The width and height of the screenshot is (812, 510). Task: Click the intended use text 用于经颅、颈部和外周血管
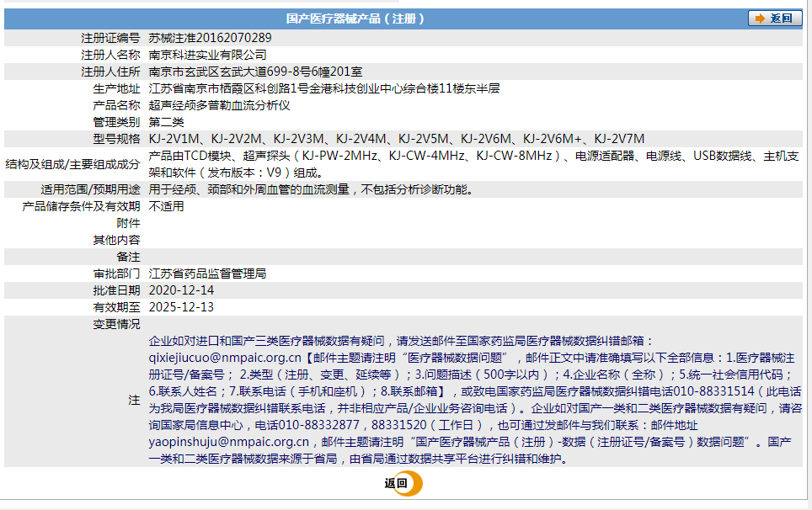tap(311, 189)
